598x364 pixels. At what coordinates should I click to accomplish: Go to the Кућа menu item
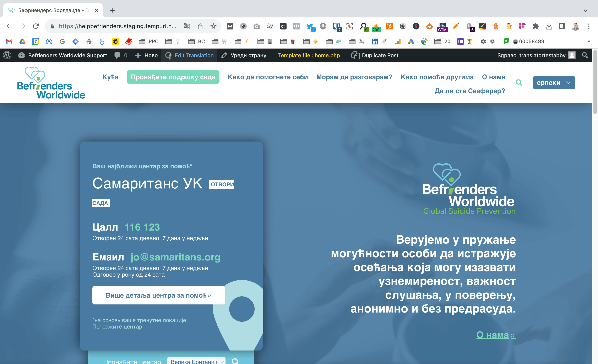pos(110,77)
